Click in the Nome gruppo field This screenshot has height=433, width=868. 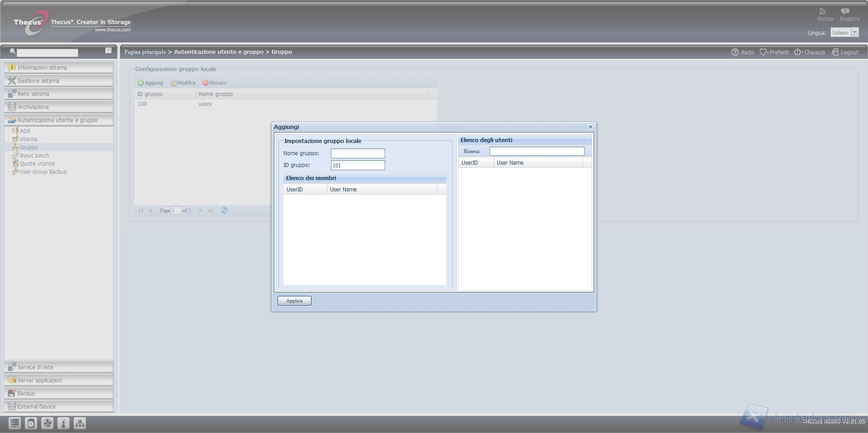[358, 153]
